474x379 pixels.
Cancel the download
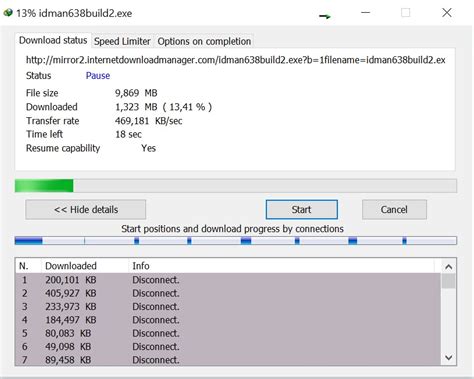(x=394, y=210)
